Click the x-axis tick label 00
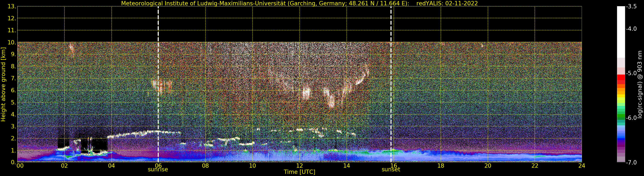 tap(20, 166)
